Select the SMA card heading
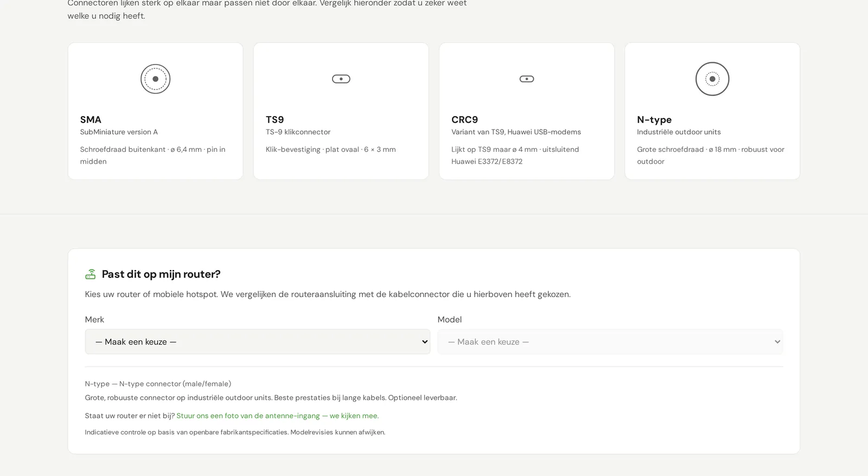 tap(91, 120)
